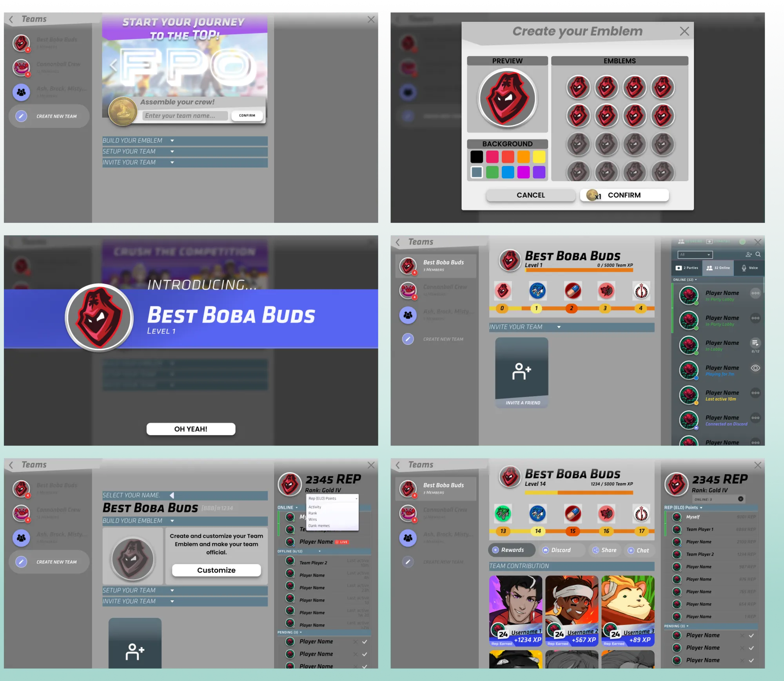This screenshot has height=681, width=784.
Task: Click the reward icon above level 4
Action: [641, 291]
